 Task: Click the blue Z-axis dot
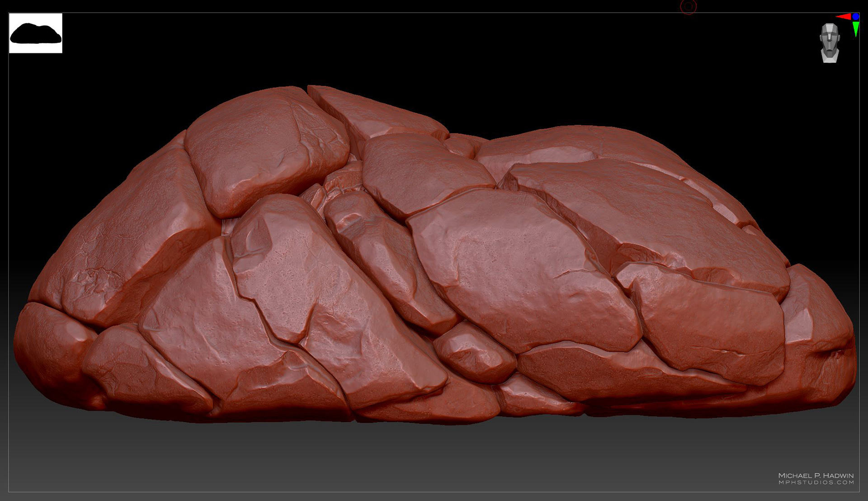855,17
